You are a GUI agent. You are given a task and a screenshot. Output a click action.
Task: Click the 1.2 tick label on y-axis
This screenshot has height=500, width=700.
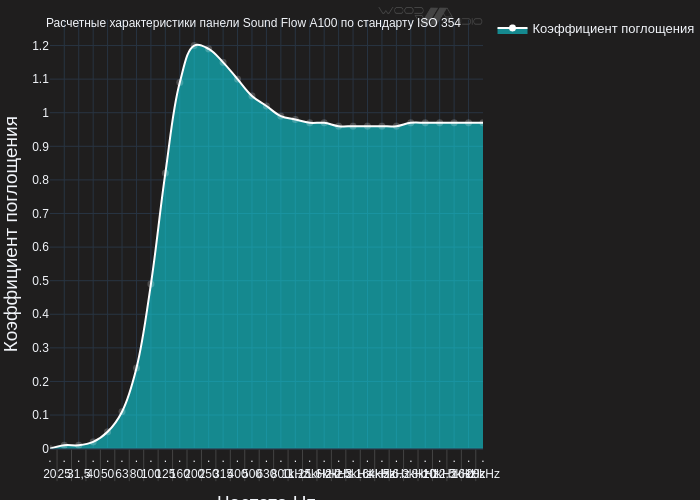point(40,46)
